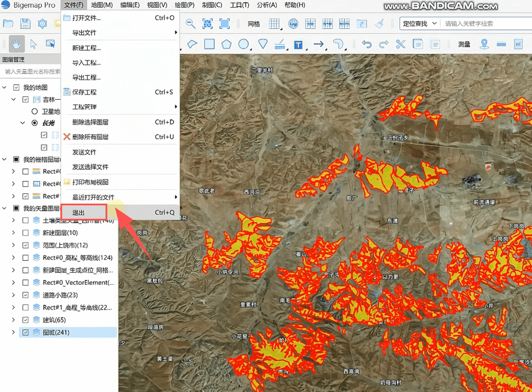
Task: Click the save floppy-disk toolbar icon
Action: (25, 23)
